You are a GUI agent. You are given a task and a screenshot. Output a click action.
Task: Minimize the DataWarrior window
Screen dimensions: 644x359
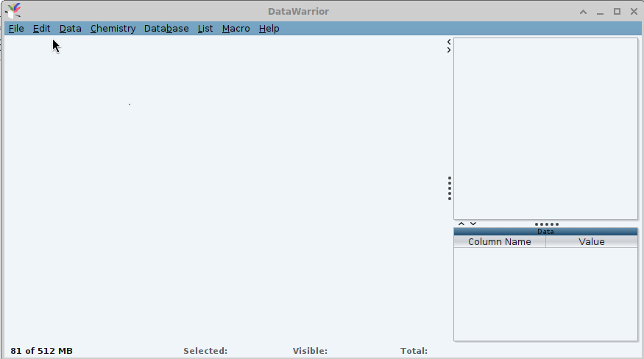pos(601,12)
